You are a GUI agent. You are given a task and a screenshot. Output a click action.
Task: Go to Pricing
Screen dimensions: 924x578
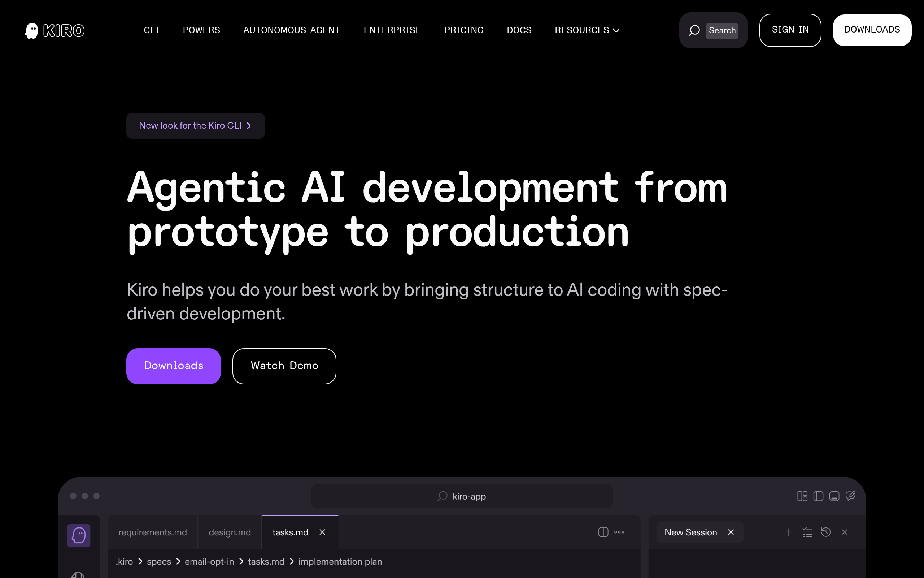click(x=464, y=30)
